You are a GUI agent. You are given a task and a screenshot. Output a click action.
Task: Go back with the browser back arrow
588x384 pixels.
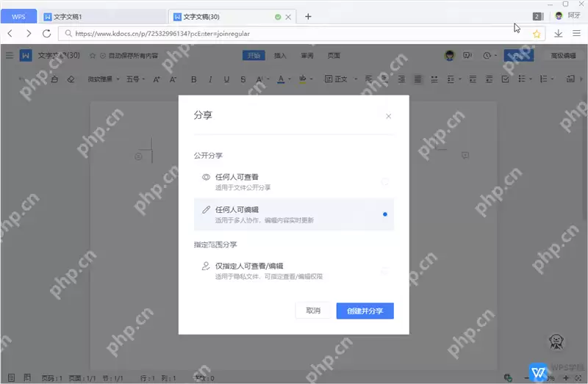[x=10, y=33]
